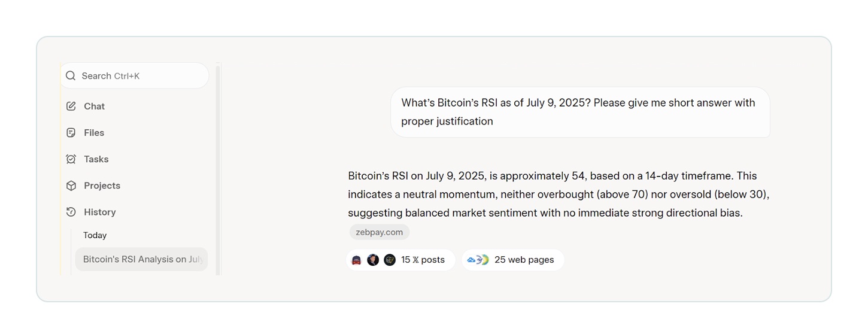The height and width of the screenshot is (331, 868).
Task: Show the 15 X posts sources
Action: click(x=423, y=260)
